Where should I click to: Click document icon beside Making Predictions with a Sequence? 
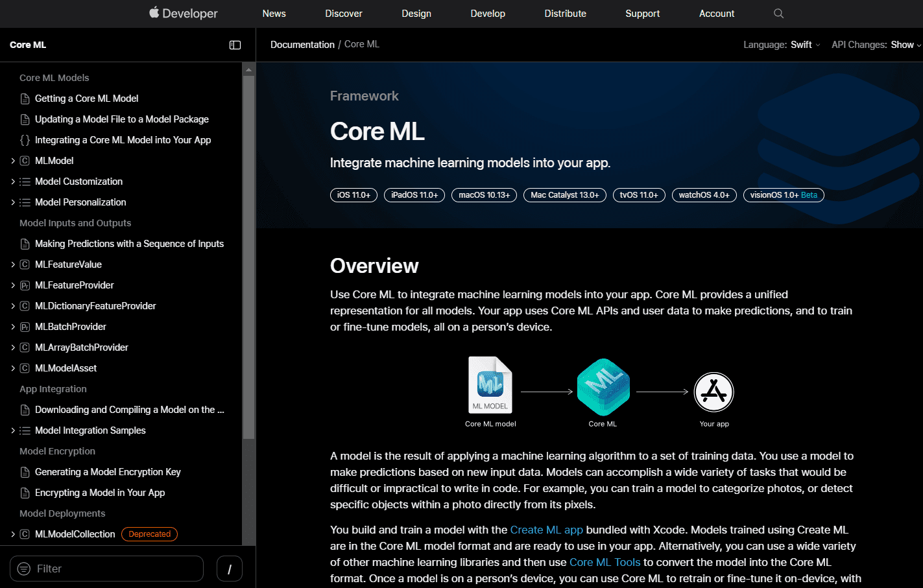tap(25, 244)
